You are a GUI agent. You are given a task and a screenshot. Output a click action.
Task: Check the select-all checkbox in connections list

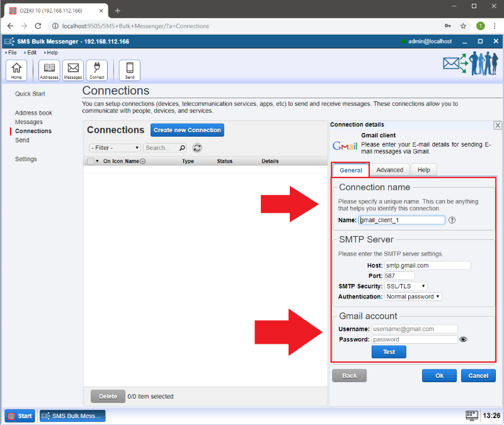coord(91,161)
